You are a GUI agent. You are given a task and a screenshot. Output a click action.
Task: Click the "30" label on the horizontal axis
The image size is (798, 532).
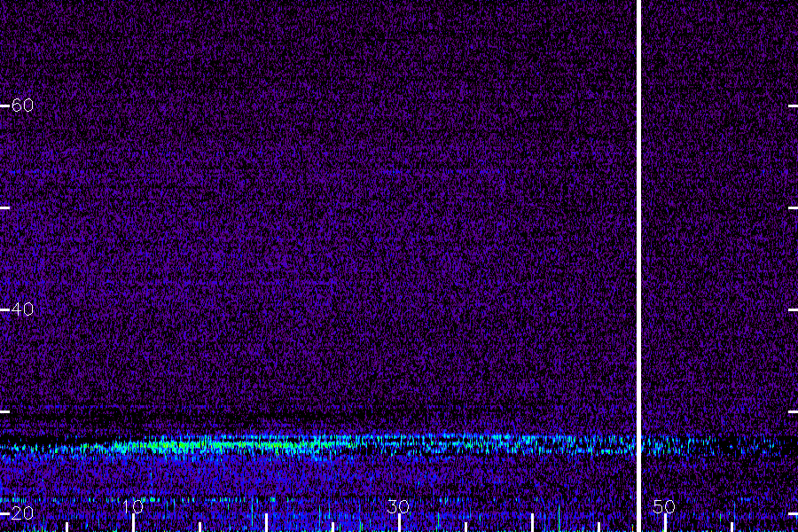[398, 506]
